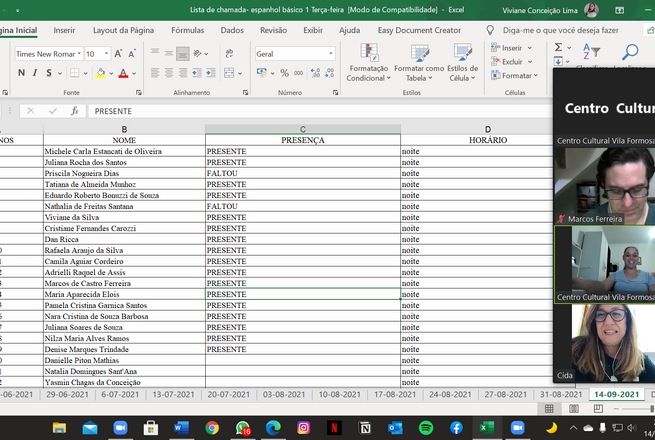Screen dimensions: 655x440
Task: Click Diga-me o que você deseja fazer
Action: coord(561,30)
